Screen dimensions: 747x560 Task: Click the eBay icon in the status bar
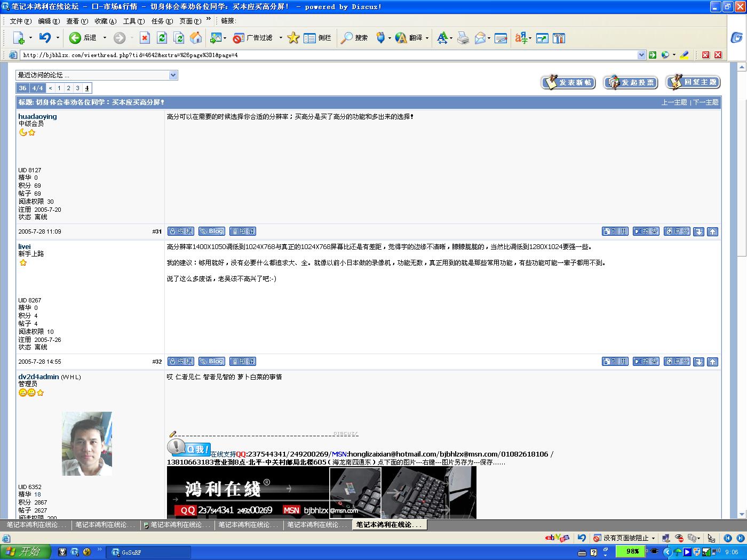[x=557, y=538]
